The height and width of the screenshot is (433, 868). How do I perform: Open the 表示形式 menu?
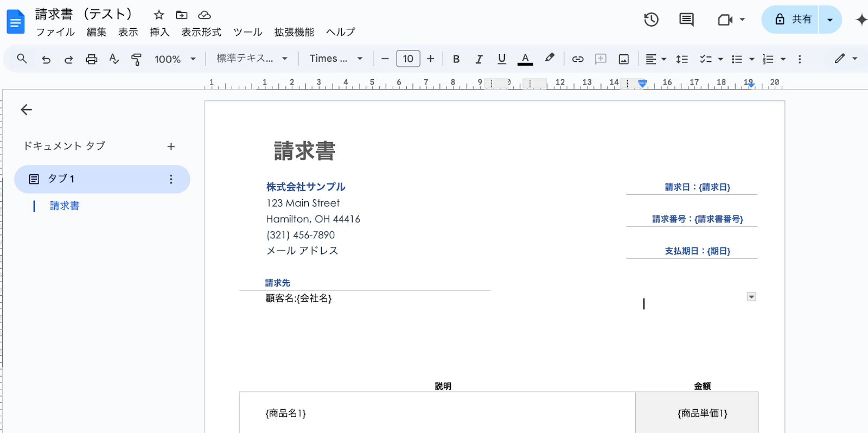tap(201, 32)
